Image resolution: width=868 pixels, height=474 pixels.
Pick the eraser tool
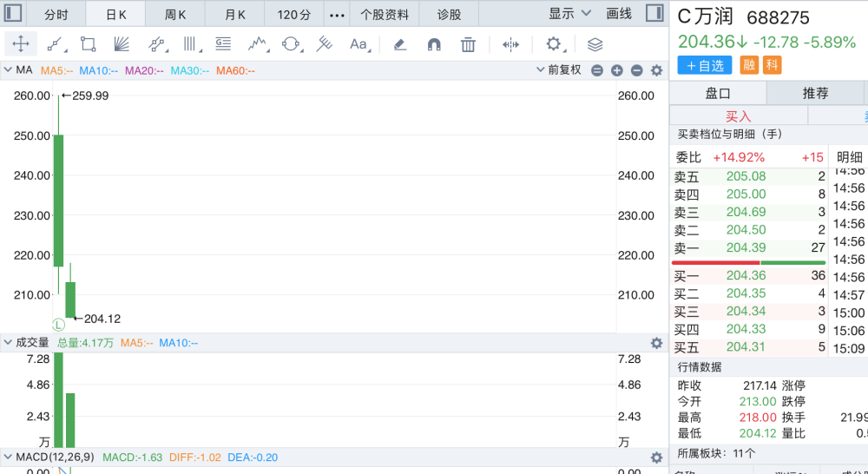(x=399, y=43)
